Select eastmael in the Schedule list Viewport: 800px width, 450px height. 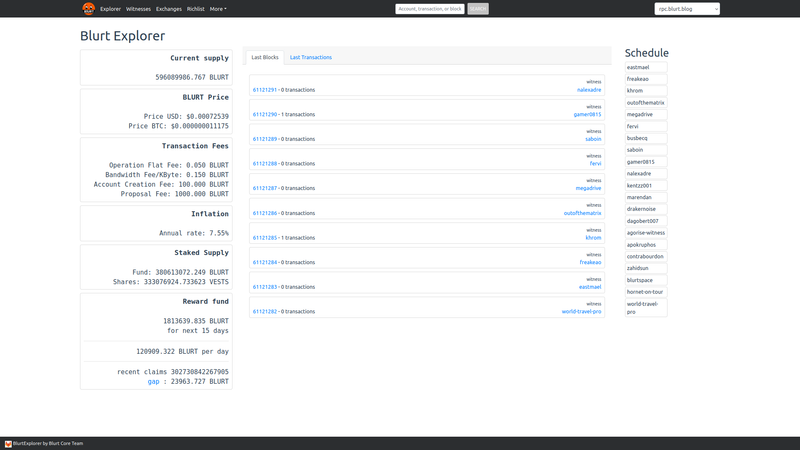click(646, 67)
